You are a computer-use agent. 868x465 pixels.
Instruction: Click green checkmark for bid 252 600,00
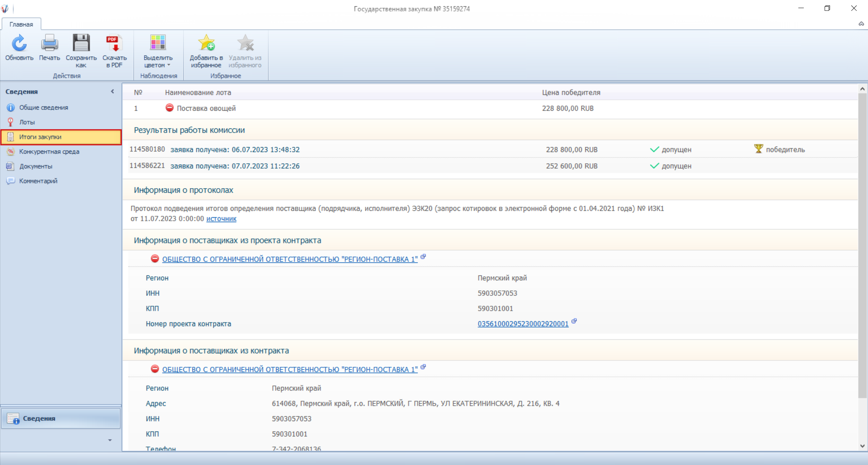tap(654, 166)
